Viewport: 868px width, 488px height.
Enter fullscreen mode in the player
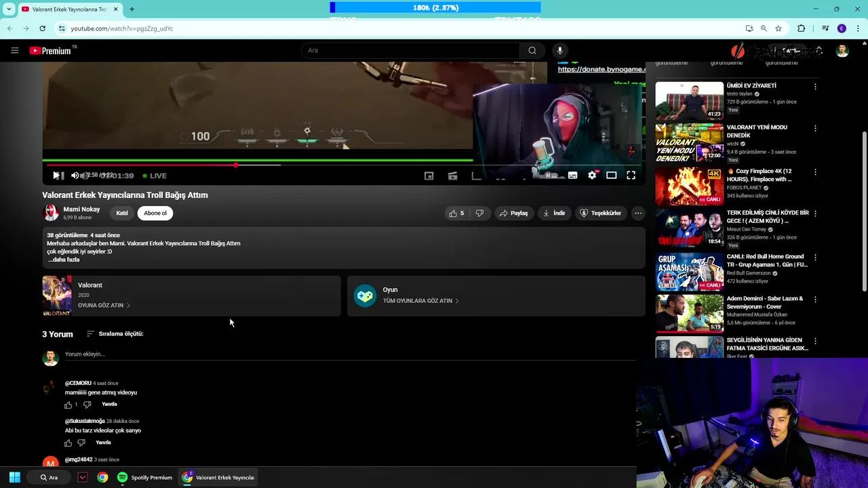click(631, 176)
